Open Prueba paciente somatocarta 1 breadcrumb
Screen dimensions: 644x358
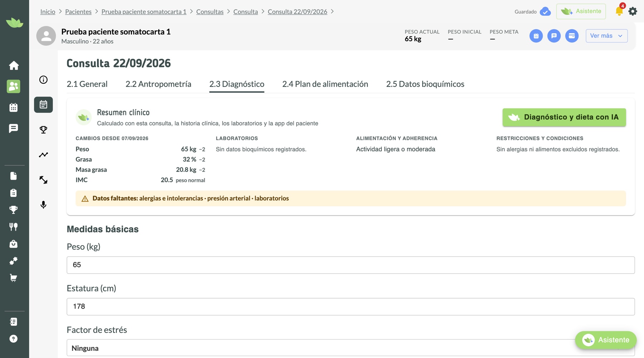click(x=144, y=12)
